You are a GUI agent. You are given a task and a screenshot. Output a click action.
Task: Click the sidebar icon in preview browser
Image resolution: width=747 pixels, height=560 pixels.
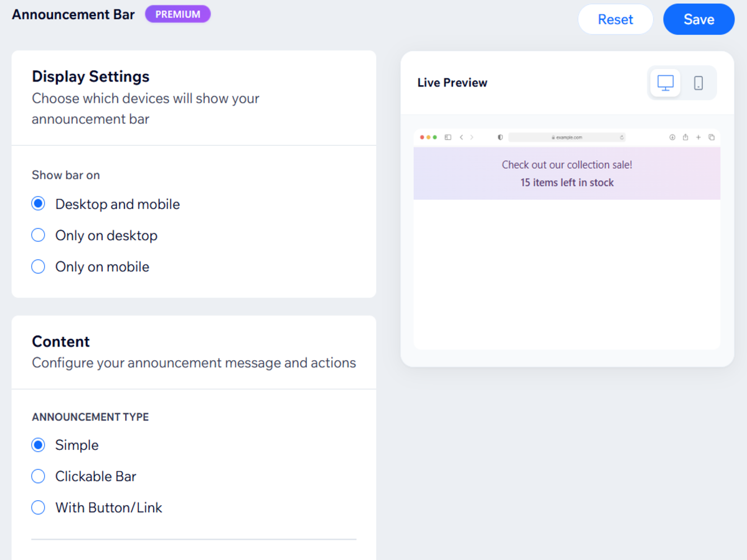pyautogui.click(x=448, y=138)
